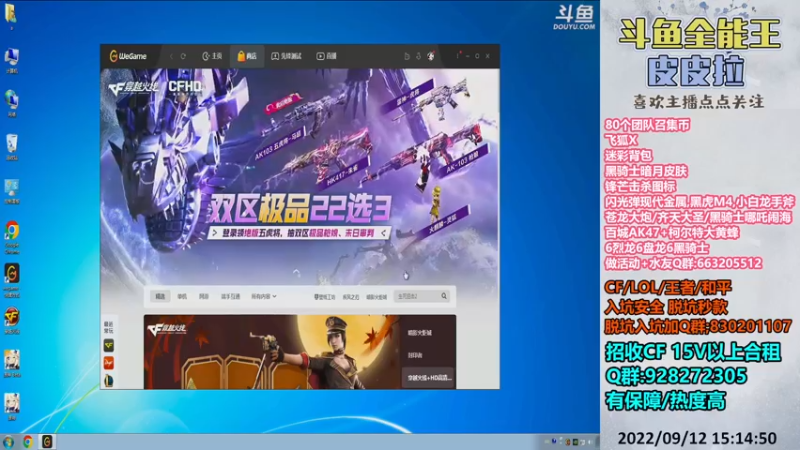The image size is (800, 450).
Task: Refresh the WeGame page with the reload icon
Action: 183,56
